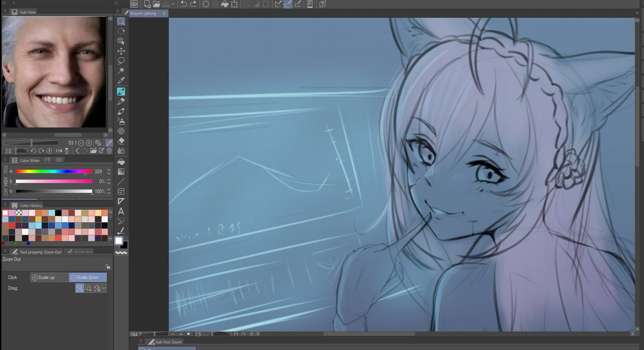The image size is (644, 350).
Task: Toggle Snap to Grid
Action: 297,4
